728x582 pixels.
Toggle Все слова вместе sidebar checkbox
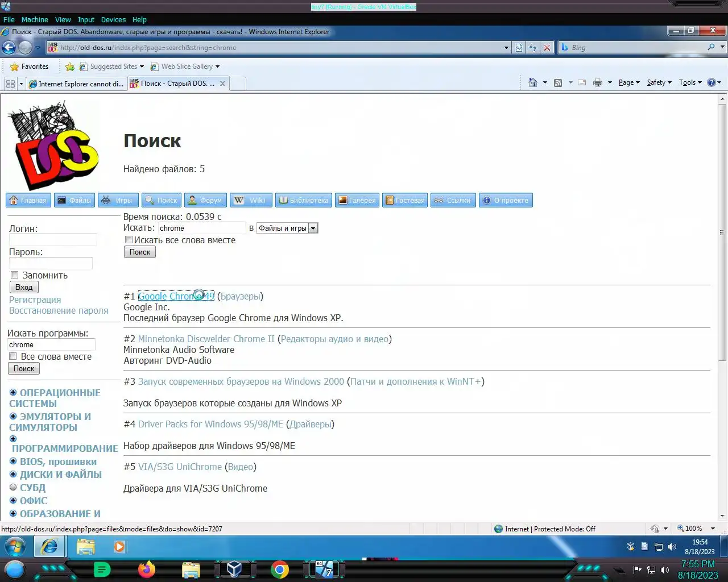[x=13, y=356]
